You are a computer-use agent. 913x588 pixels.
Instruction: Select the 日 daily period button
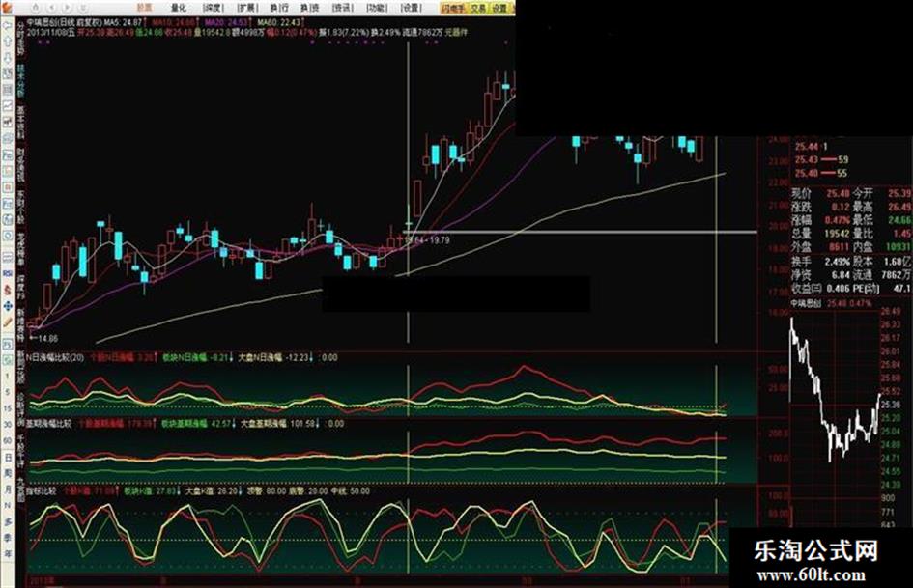click(8, 458)
